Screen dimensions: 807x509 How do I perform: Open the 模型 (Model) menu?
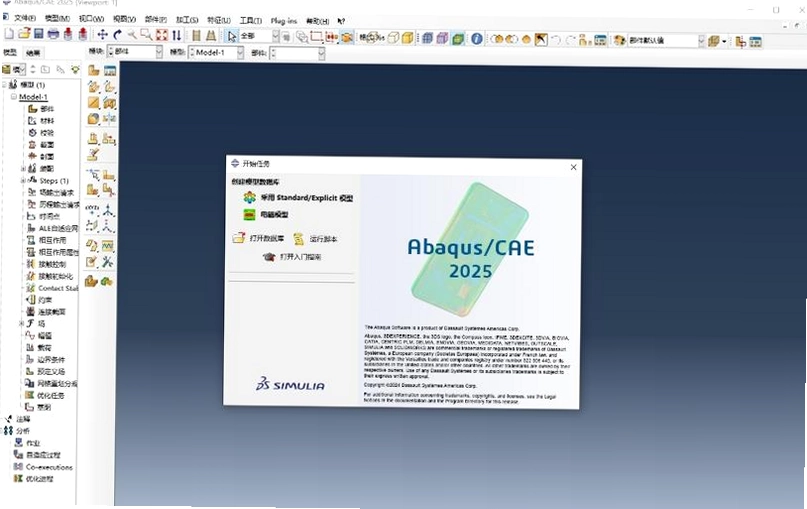(x=57, y=19)
